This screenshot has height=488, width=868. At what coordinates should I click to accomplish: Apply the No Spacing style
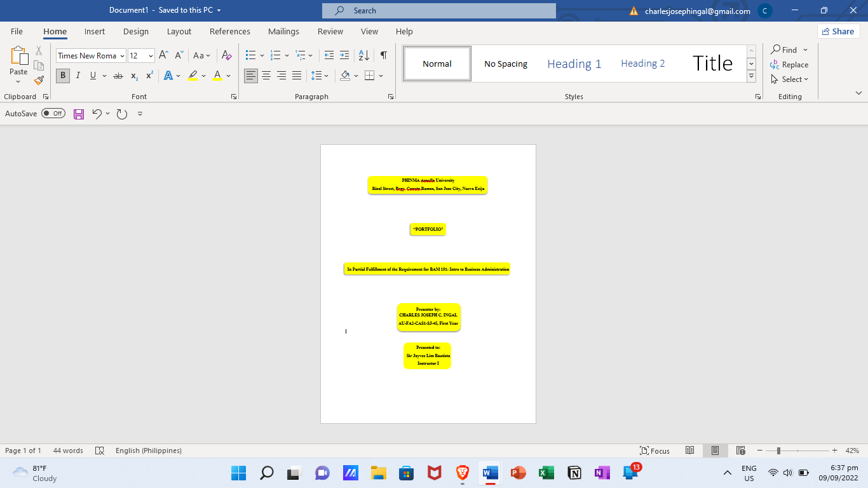pos(506,64)
